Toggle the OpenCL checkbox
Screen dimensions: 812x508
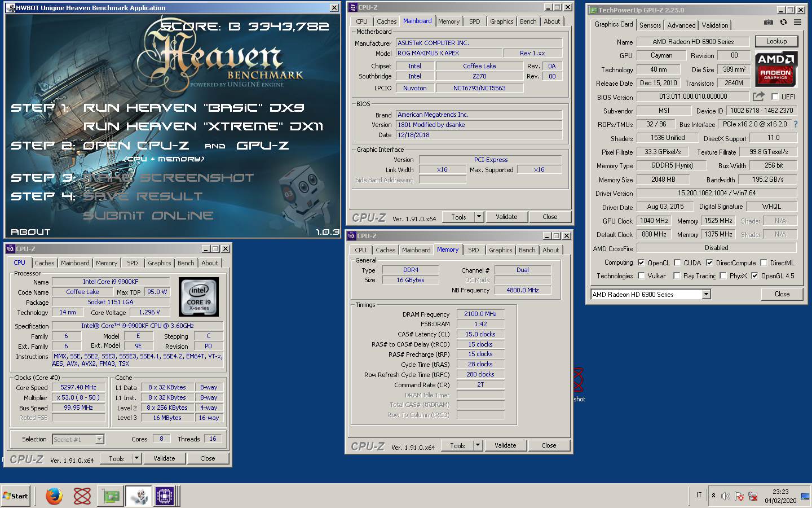(x=641, y=262)
